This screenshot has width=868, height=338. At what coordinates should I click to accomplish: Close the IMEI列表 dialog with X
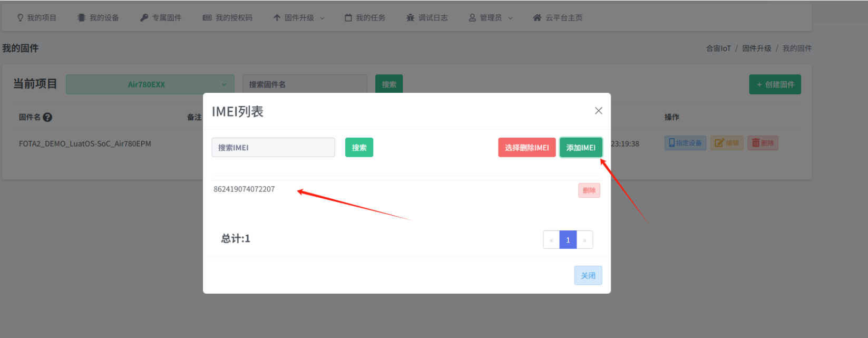click(x=598, y=111)
